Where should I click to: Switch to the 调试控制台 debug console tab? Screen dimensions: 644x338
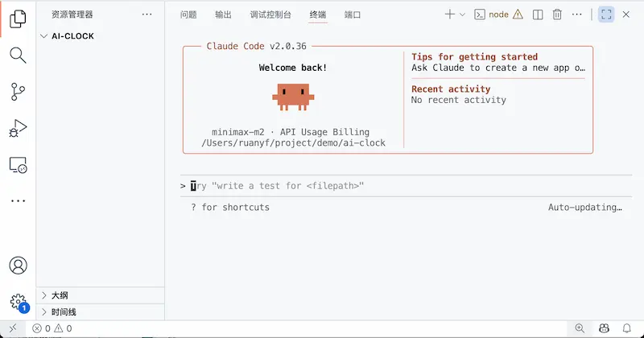pyautogui.click(x=270, y=14)
